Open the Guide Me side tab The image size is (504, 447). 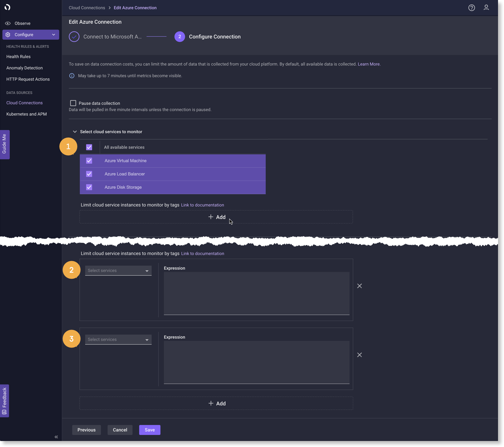pos(4,144)
